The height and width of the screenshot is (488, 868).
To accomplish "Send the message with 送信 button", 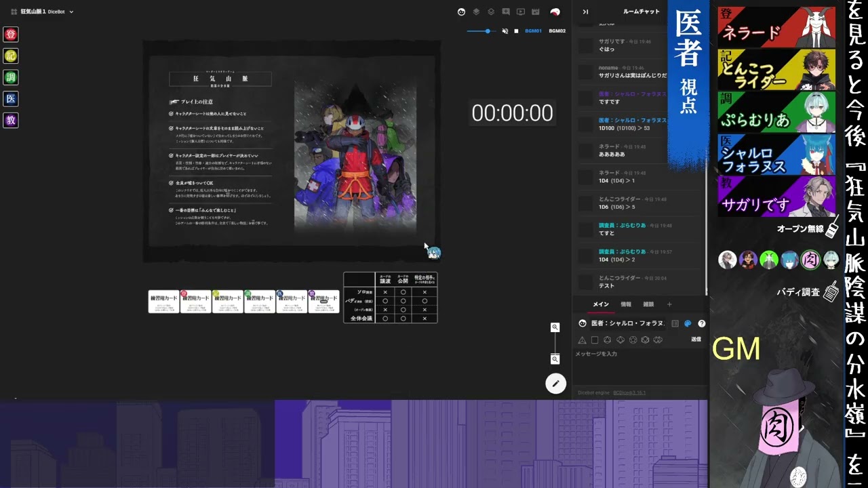I will click(x=696, y=340).
